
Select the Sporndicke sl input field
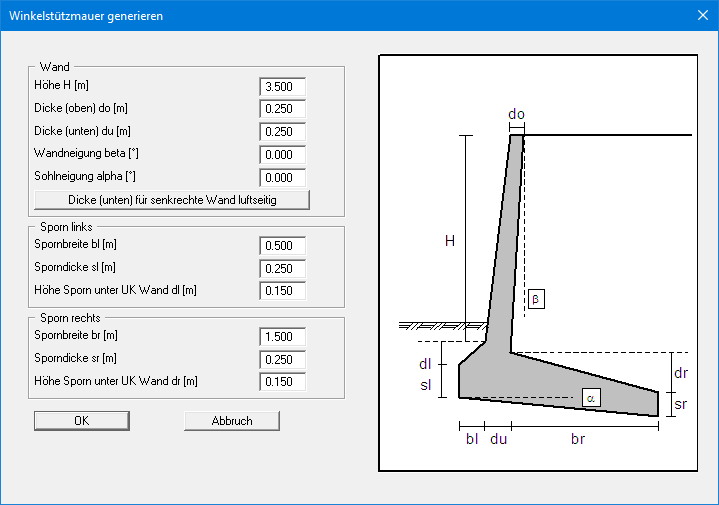(282, 268)
